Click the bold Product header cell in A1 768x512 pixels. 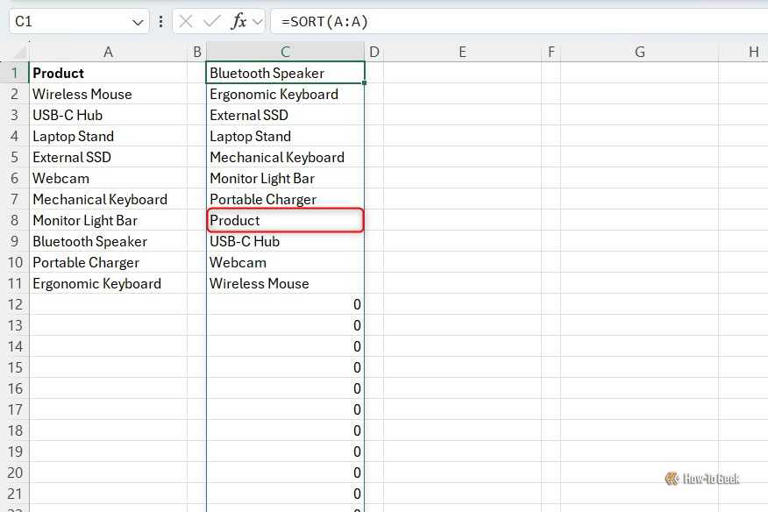[108, 73]
